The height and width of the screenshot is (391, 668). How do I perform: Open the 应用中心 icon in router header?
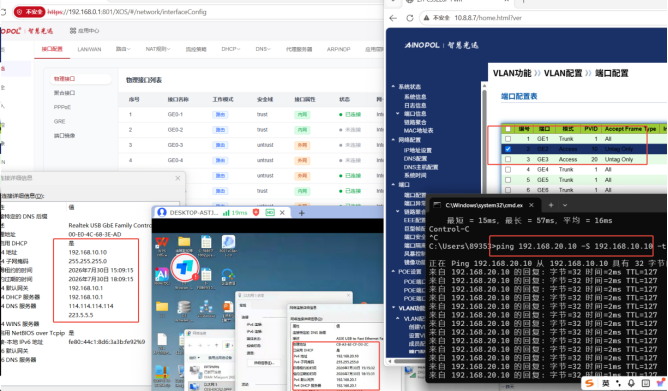coord(73,31)
